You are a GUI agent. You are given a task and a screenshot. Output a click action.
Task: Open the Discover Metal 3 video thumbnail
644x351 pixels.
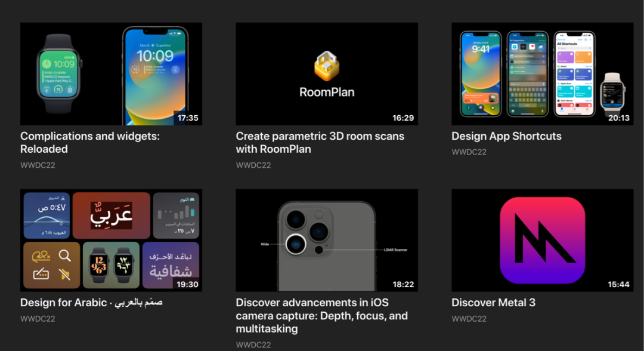pos(543,240)
